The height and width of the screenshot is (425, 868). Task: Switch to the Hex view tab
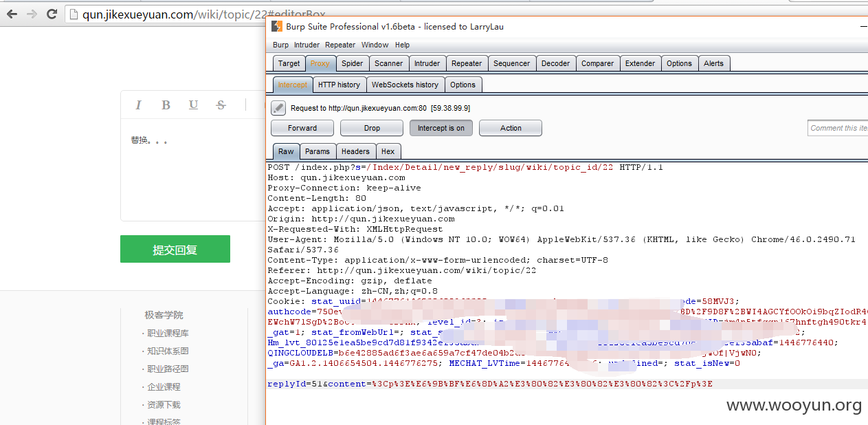[388, 151]
